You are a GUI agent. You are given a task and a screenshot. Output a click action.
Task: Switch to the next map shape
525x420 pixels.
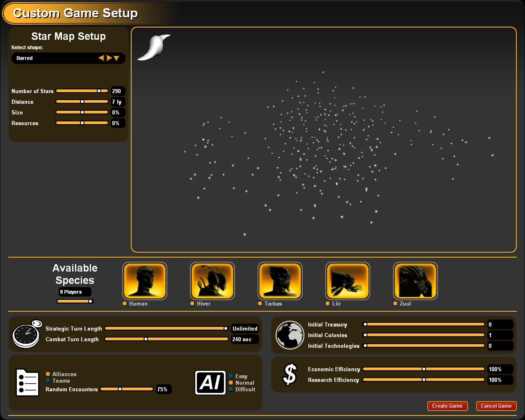click(x=109, y=58)
